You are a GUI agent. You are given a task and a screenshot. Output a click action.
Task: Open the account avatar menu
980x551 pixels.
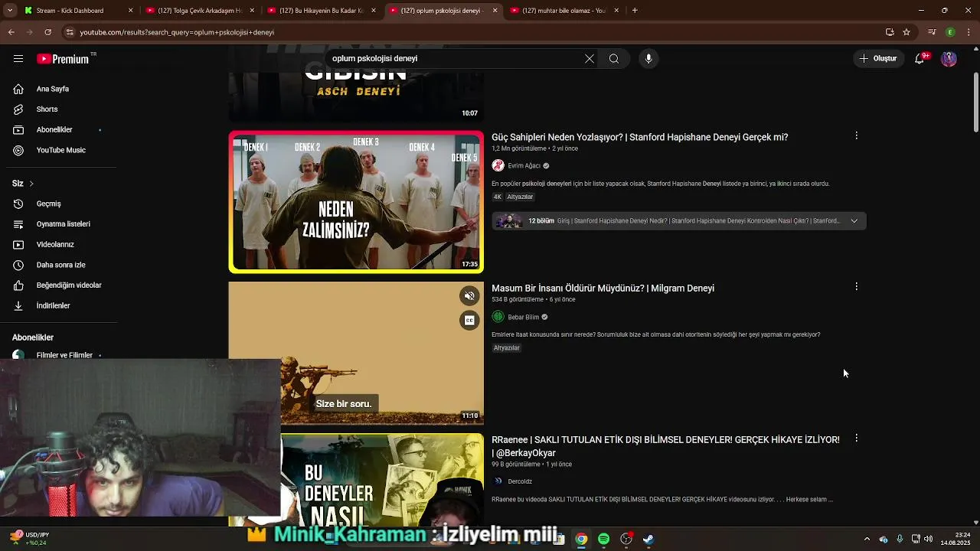(x=949, y=59)
